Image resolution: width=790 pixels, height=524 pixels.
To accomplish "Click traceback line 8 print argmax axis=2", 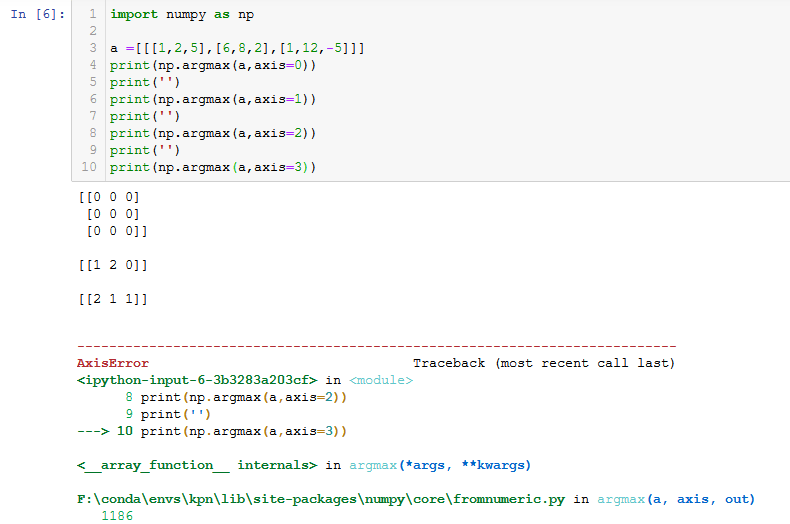I will click(x=236, y=398).
